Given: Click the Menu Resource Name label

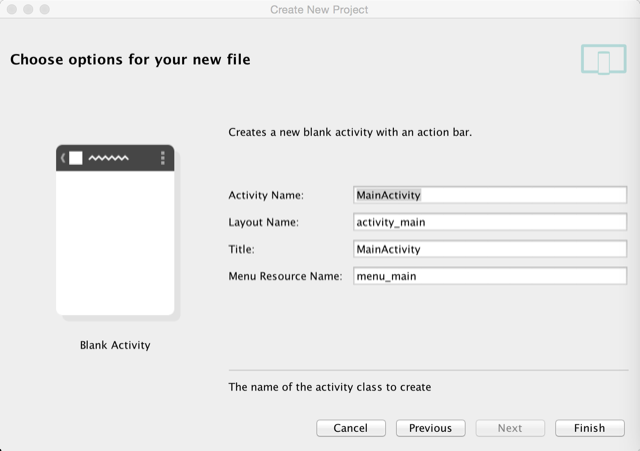Looking at the screenshot, I should click(285, 276).
